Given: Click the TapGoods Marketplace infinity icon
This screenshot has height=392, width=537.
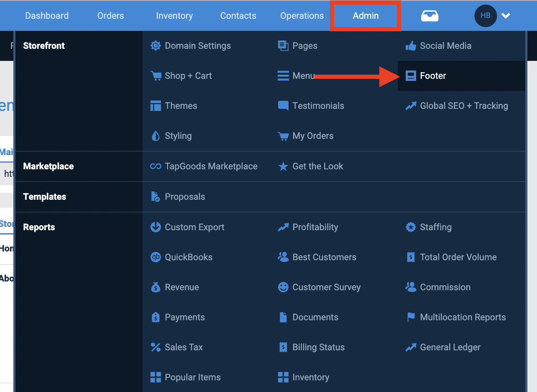Looking at the screenshot, I should pyautogui.click(x=156, y=166).
